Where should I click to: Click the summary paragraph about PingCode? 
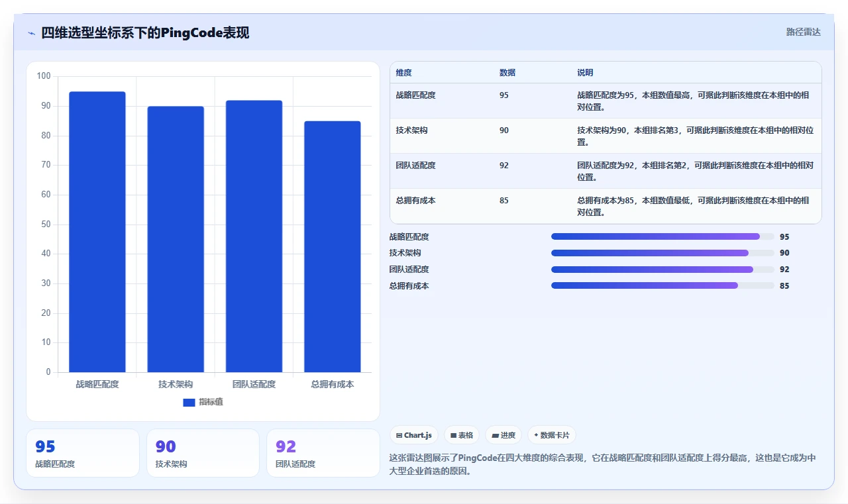tap(603, 465)
